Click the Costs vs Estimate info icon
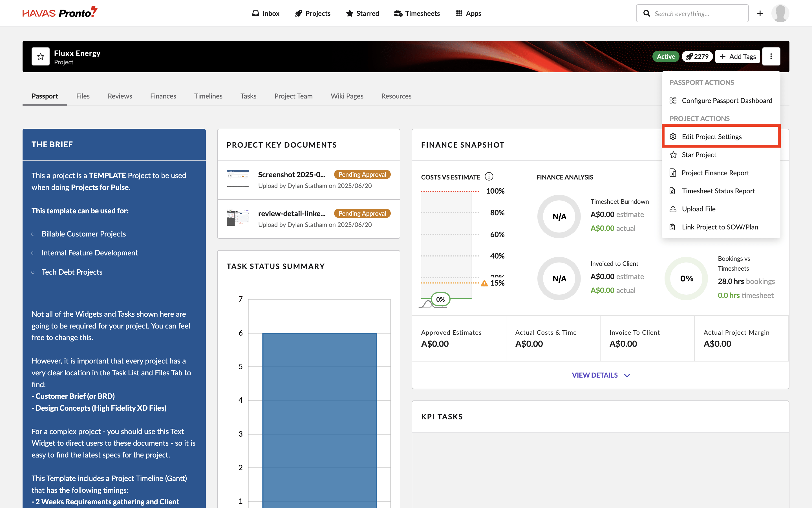The image size is (812, 508). click(x=489, y=176)
